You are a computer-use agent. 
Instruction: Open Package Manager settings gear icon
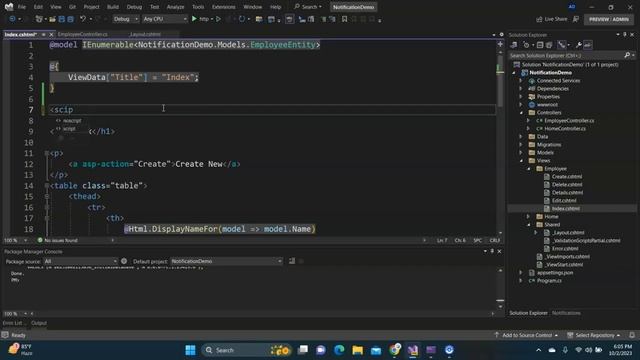pyautogui.click(x=124, y=261)
